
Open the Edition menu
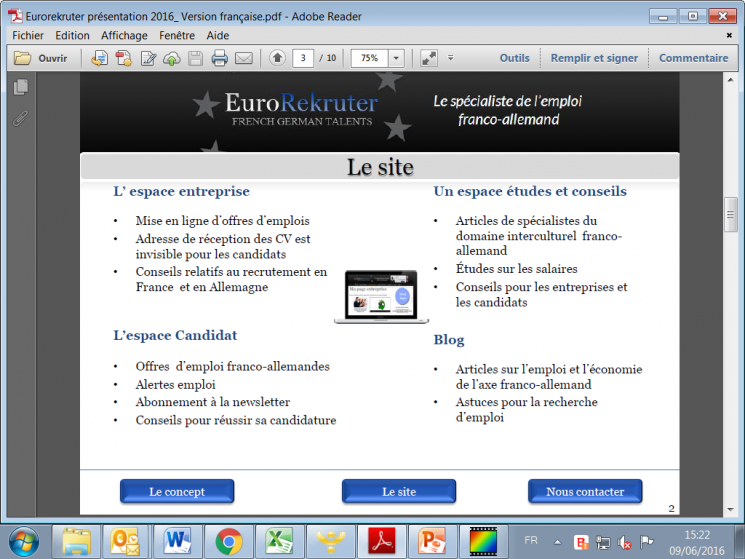click(72, 36)
